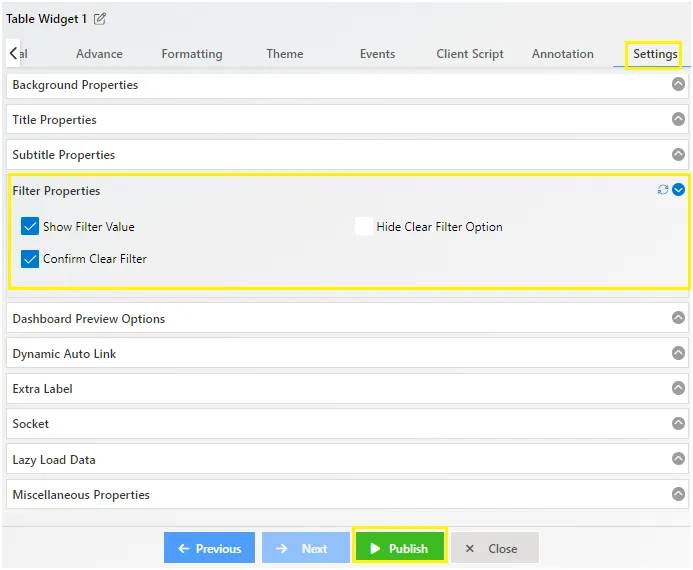Uncheck Show Filter Value checkbox
The width and height of the screenshot is (693, 570).
point(30,226)
